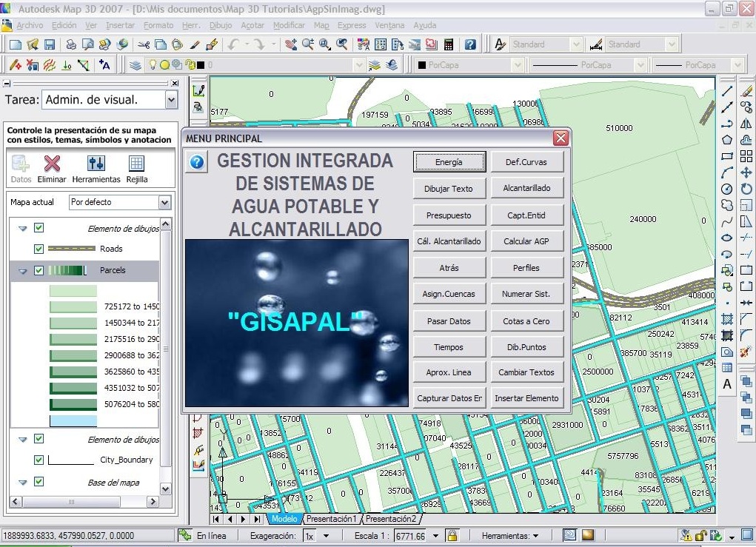Open the Formato menu
756x547 pixels.
(158, 25)
